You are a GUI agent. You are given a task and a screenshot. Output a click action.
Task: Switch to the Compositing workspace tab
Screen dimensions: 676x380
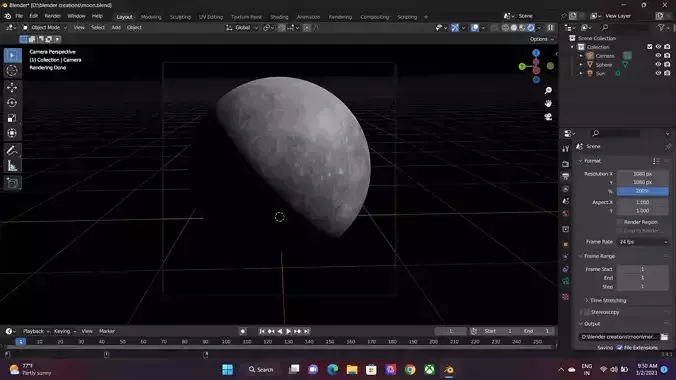tap(375, 17)
